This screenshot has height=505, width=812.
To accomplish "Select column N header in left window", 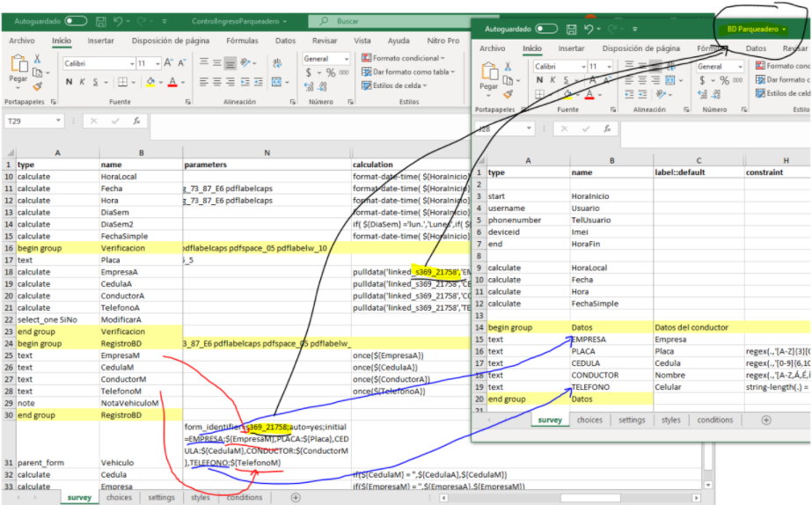I will coord(267,153).
